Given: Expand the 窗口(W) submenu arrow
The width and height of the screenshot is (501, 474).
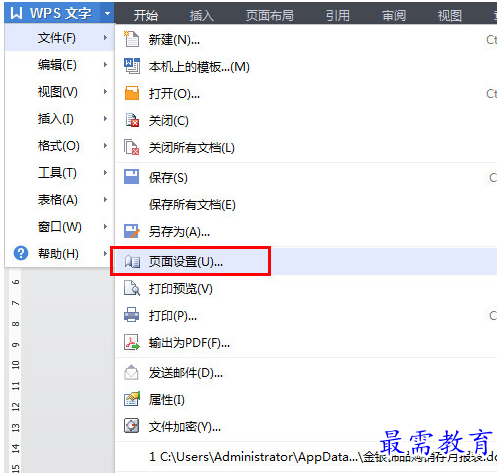Looking at the screenshot, I should click(105, 226).
